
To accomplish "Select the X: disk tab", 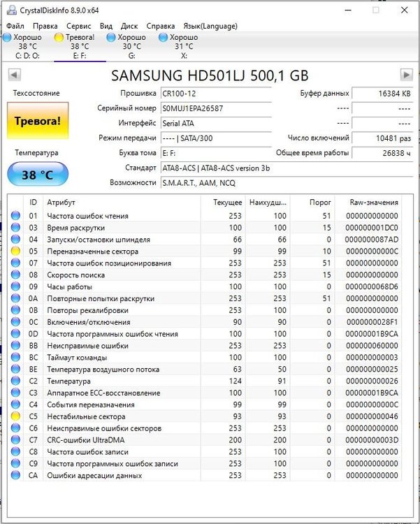I will click(184, 46).
